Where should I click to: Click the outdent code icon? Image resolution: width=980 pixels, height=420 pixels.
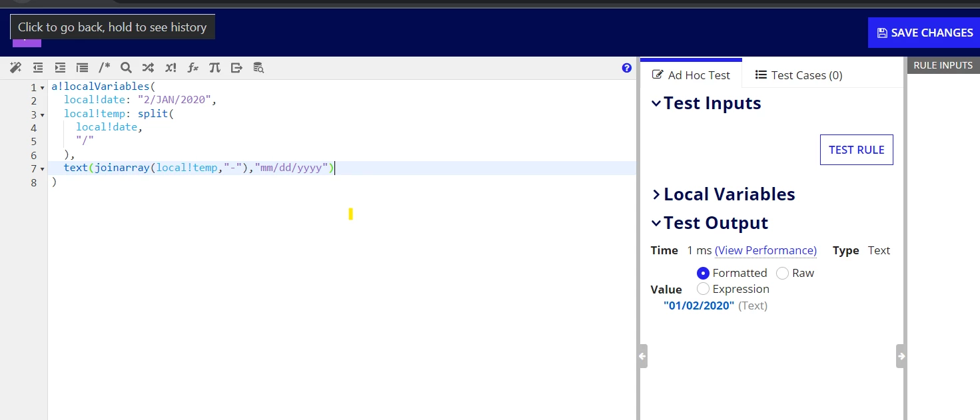click(x=38, y=67)
